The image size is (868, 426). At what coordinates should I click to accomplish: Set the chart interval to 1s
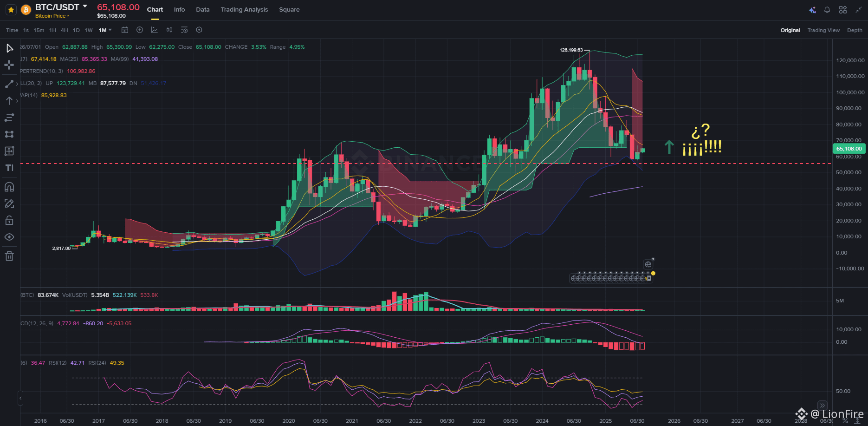click(x=26, y=30)
